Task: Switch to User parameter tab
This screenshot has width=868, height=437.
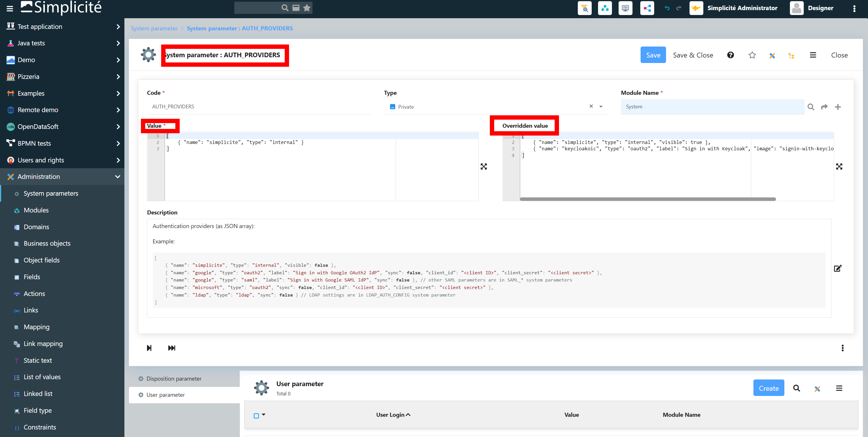Action: click(184, 395)
